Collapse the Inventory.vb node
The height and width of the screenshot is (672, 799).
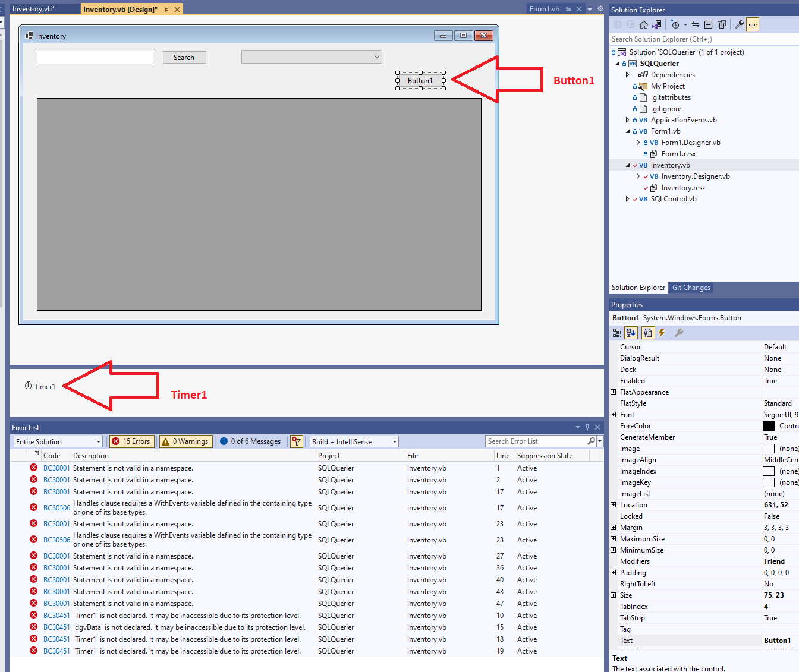coord(627,165)
